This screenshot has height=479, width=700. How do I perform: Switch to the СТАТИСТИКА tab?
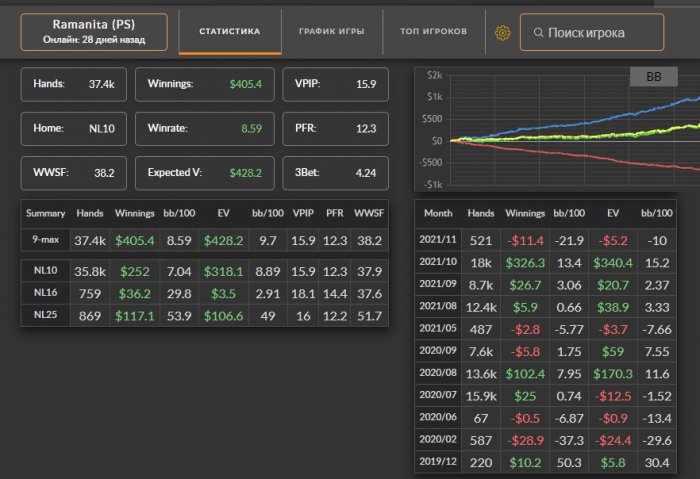pos(229,32)
